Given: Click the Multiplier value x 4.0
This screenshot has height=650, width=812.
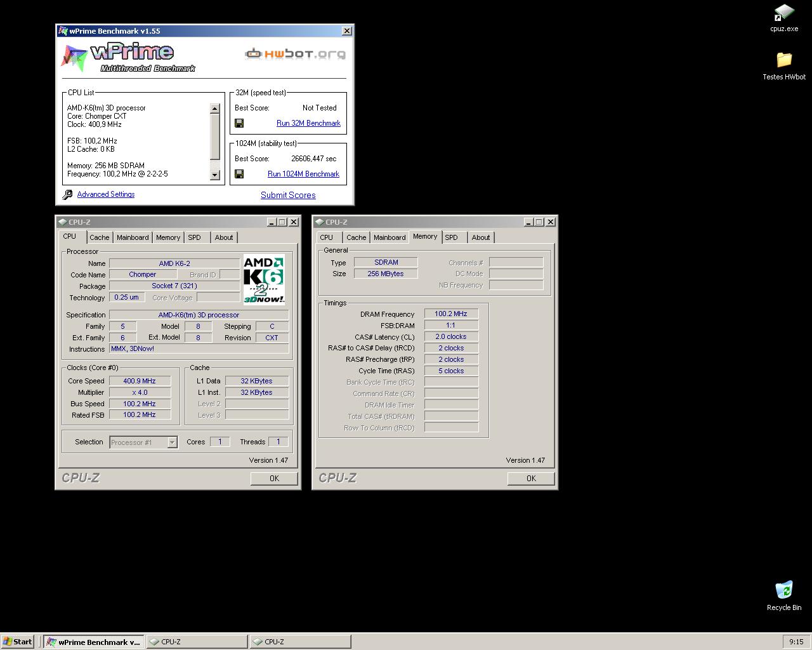Looking at the screenshot, I should coord(140,392).
